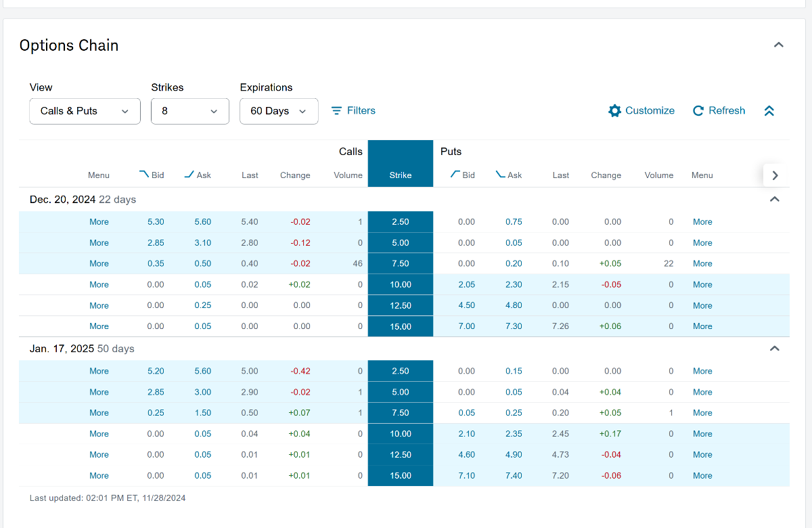Open puts More menu for Jan 15.00 strike

coord(702,476)
